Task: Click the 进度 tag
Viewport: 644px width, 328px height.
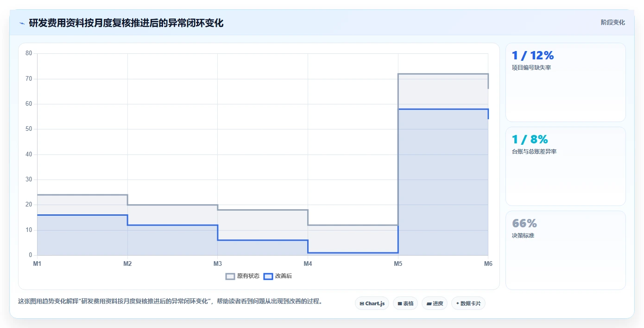Action: [435, 303]
